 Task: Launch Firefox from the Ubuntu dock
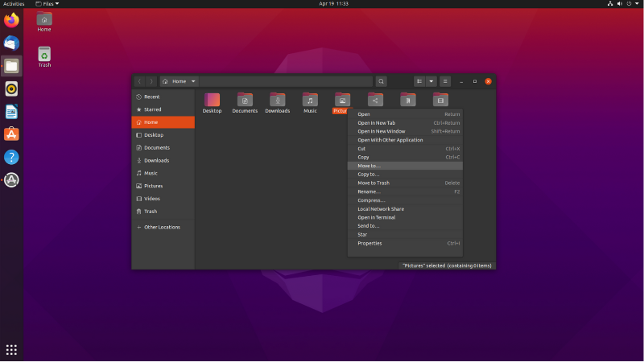point(11,20)
